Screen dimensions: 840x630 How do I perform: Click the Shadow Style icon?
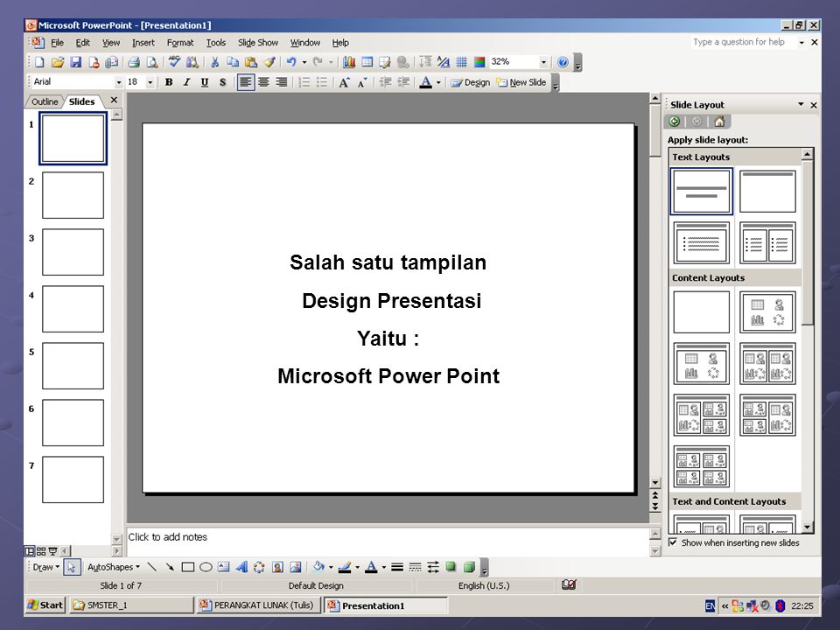point(451,567)
